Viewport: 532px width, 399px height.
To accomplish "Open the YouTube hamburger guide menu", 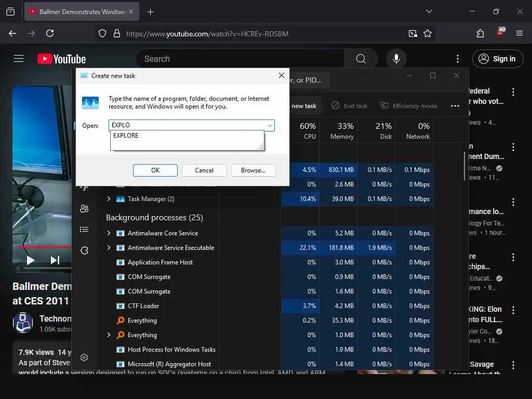I will 19,59.
